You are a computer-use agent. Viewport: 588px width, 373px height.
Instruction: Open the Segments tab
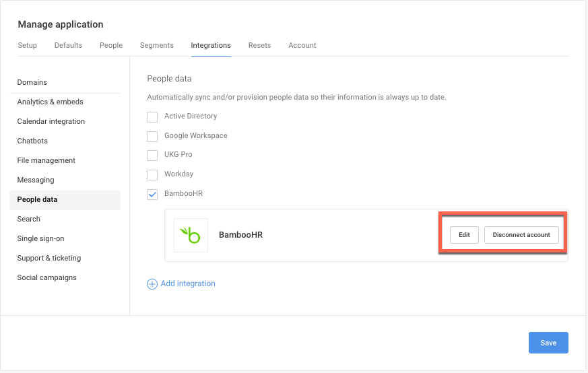click(157, 45)
